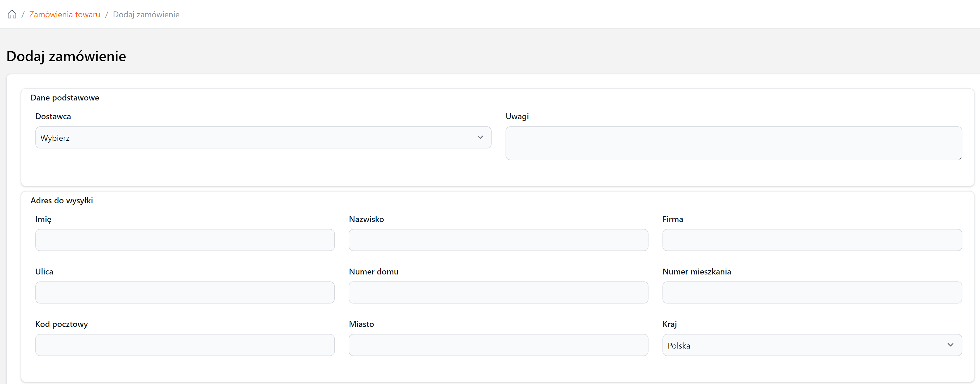Click the Dostawca field label
The width and height of the screenshot is (980, 384).
click(53, 117)
